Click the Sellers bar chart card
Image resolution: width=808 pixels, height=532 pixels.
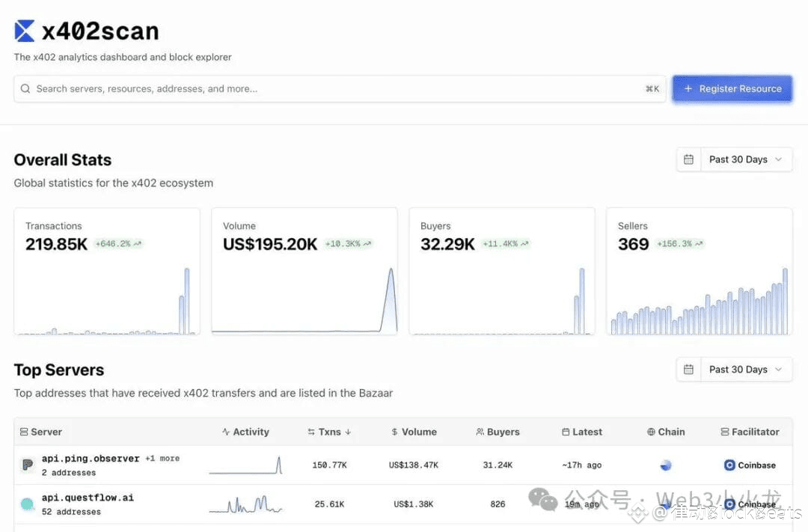700,271
